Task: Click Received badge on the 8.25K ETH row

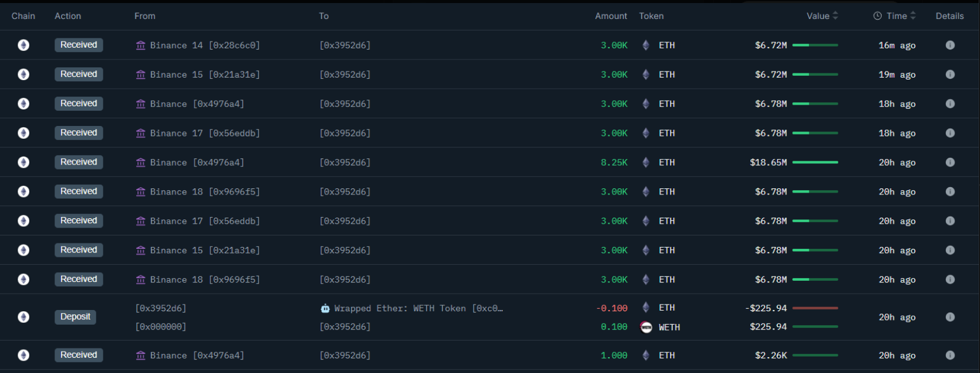Action: tap(79, 162)
